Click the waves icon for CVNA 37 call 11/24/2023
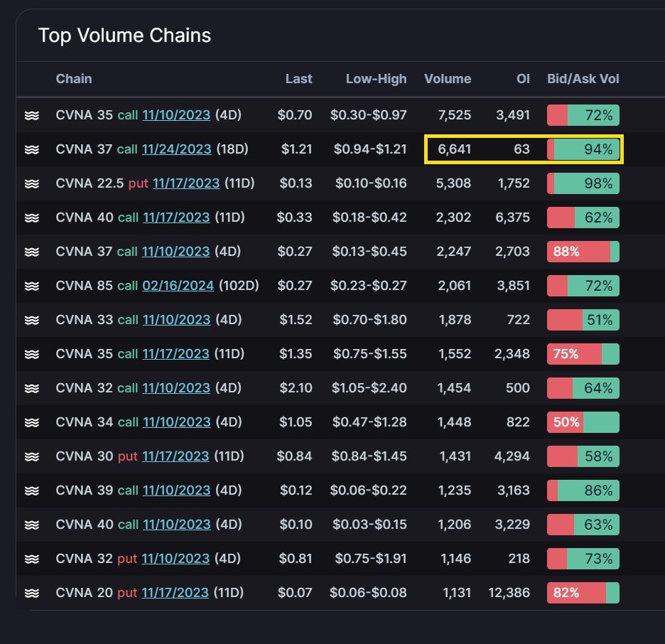Image resolution: width=665 pixels, height=644 pixels. pos(32,149)
